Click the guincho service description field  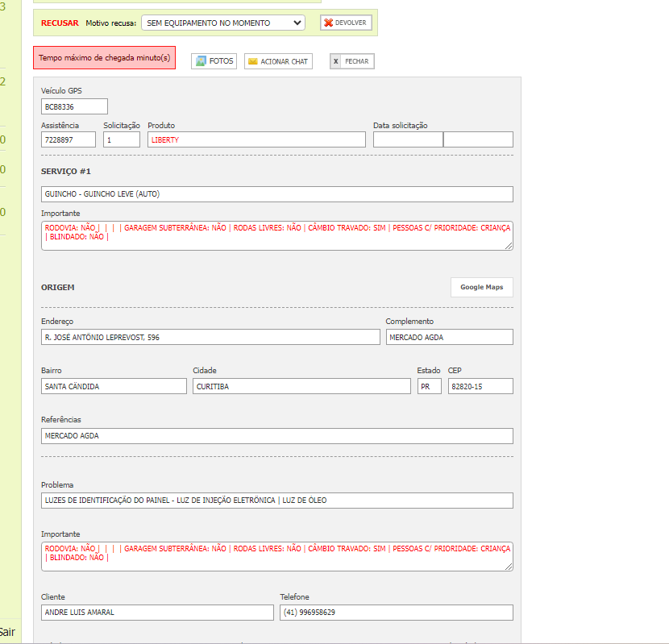pos(276,194)
